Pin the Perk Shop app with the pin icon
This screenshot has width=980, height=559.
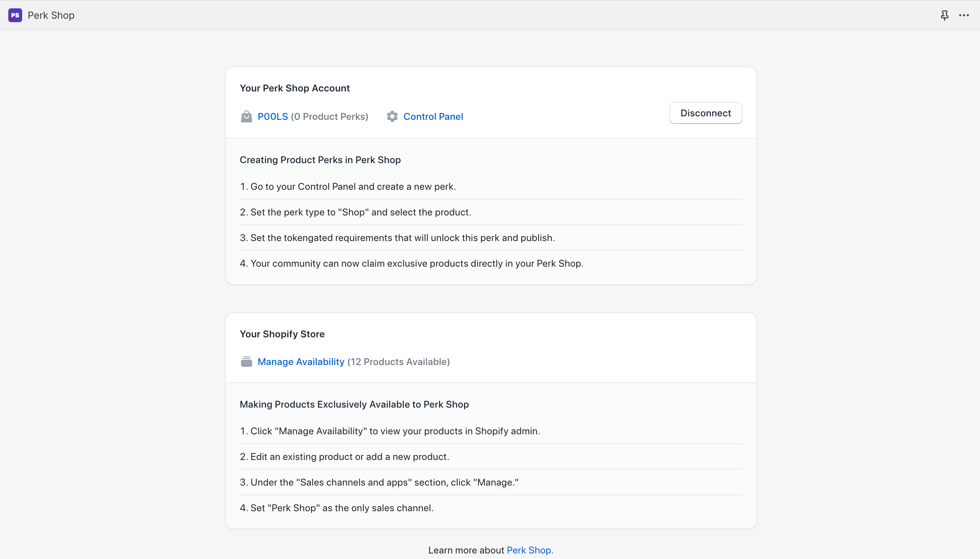[945, 15]
